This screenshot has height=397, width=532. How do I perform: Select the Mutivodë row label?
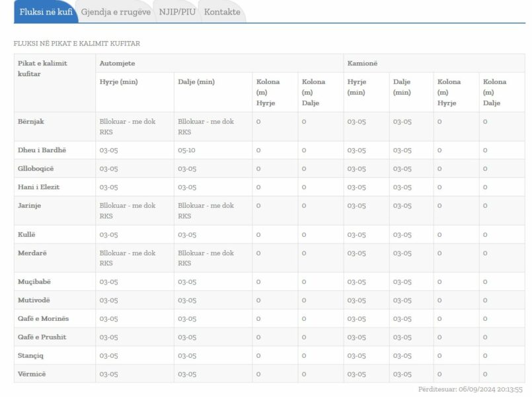tap(34, 300)
